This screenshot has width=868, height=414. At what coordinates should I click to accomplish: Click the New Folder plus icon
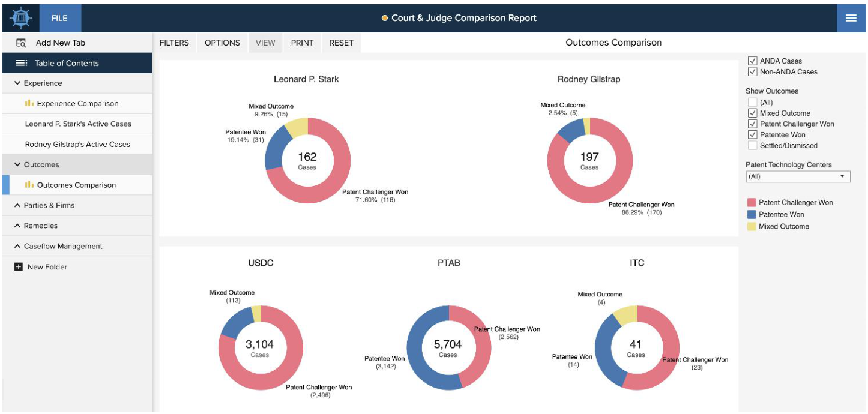(x=19, y=266)
